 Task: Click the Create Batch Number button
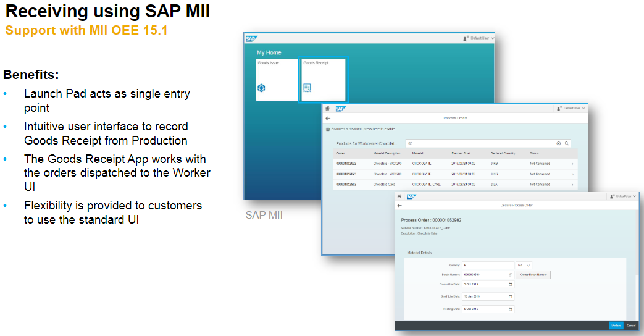coord(533,275)
